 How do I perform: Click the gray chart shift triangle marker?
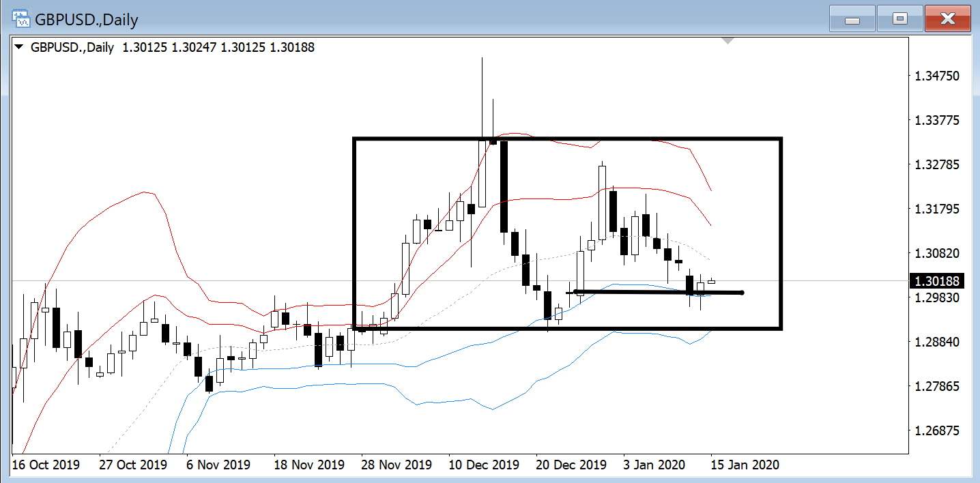728,41
